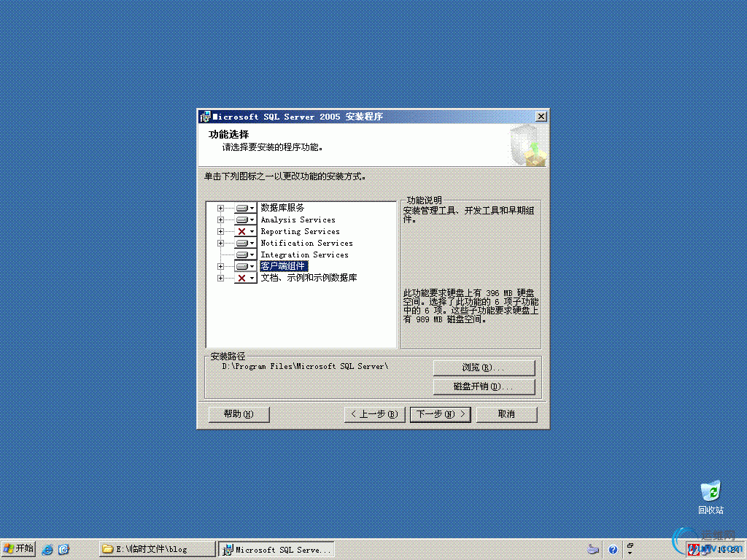Expand the Analysis Services tree node
Image resolution: width=747 pixels, height=560 pixels.
point(220,220)
